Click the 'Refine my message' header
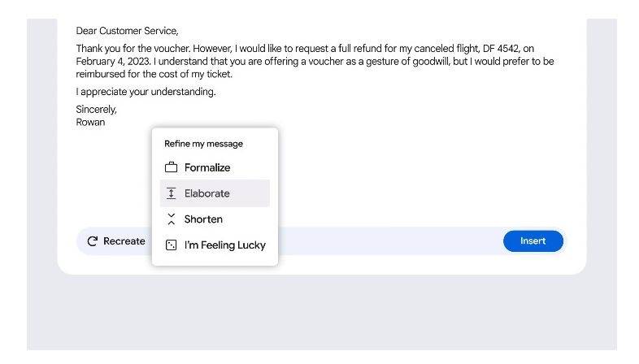Image resolution: width=639 pixels, height=364 pixels. (x=203, y=144)
